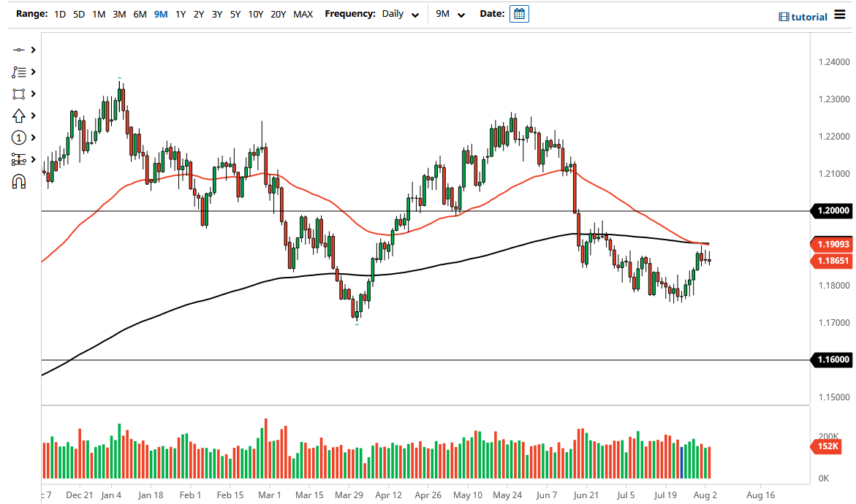Select the rectangle shape tool icon

point(19,93)
